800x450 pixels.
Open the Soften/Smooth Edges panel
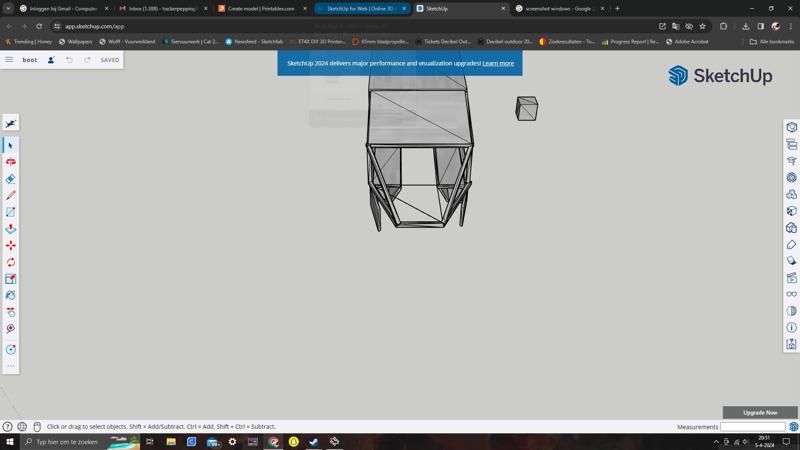(791, 311)
